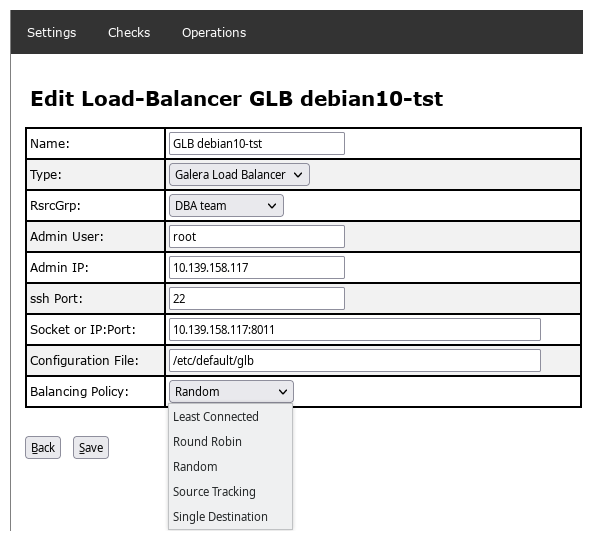Click the ssh Port field with 22
Screen dimensions: 593x541
click(257, 299)
